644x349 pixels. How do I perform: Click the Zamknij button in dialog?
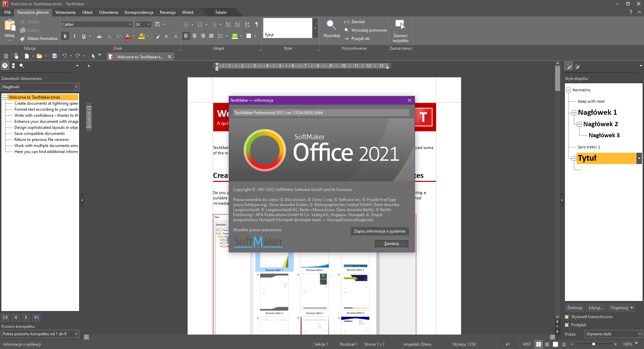391,244
